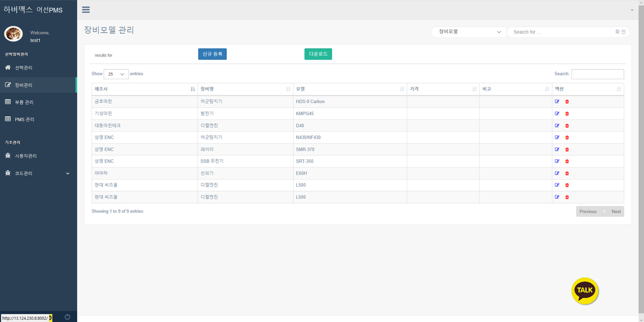Delete the 대동마린테크 D40 row
Image resolution: width=644 pixels, height=322 pixels.
click(x=567, y=126)
